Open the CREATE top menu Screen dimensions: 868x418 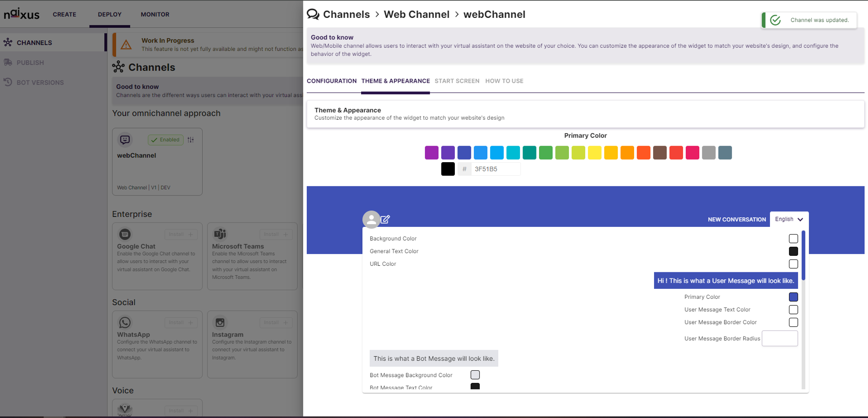coord(65,14)
